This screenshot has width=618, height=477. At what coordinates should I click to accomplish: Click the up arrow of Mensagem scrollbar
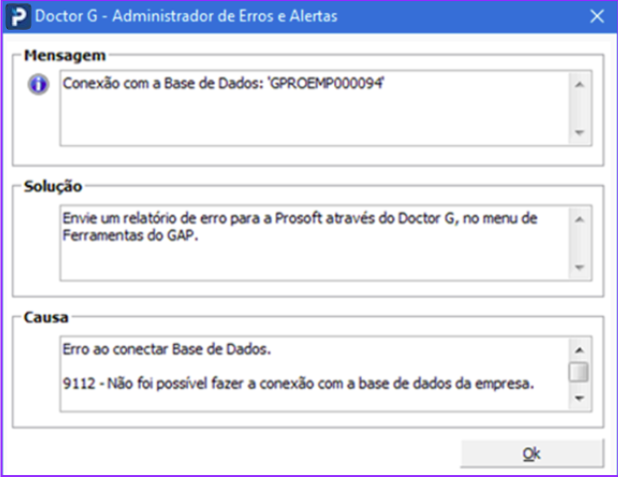point(579,84)
